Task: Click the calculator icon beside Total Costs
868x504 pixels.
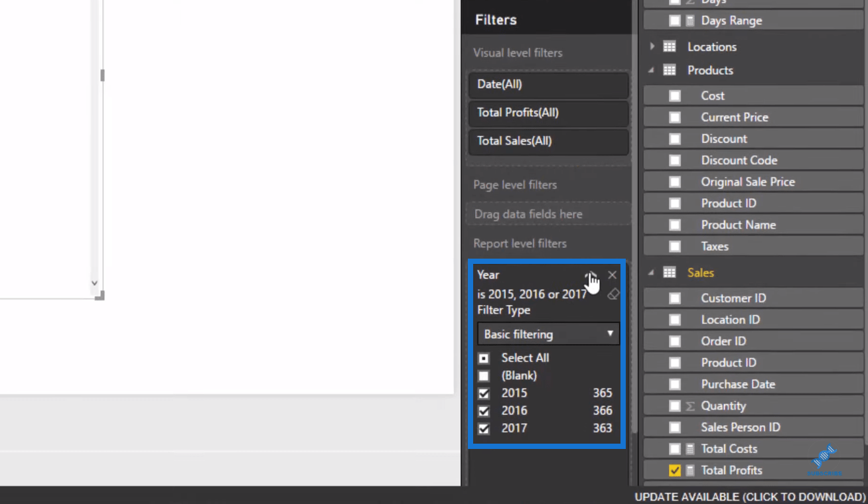Action: pyautogui.click(x=690, y=449)
